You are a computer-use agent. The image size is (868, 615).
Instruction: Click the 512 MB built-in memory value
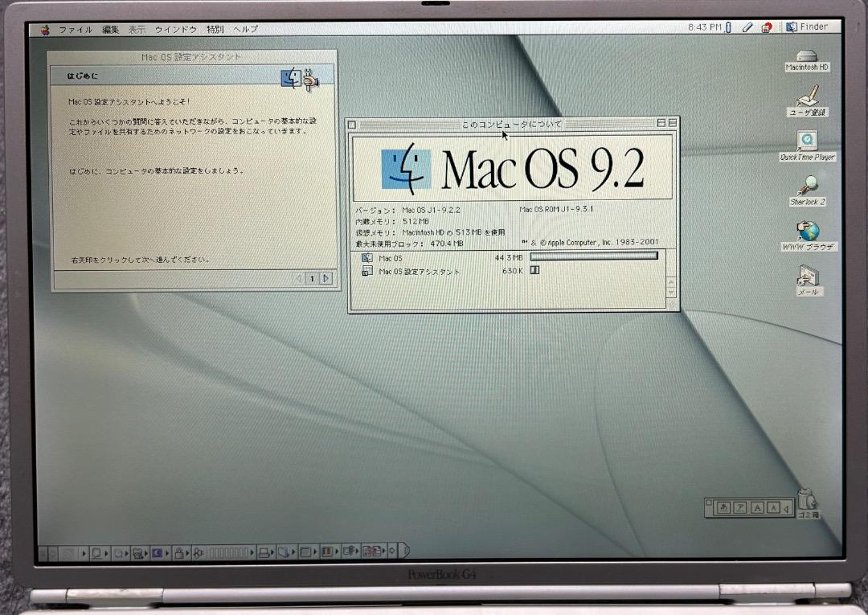(416, 221)
